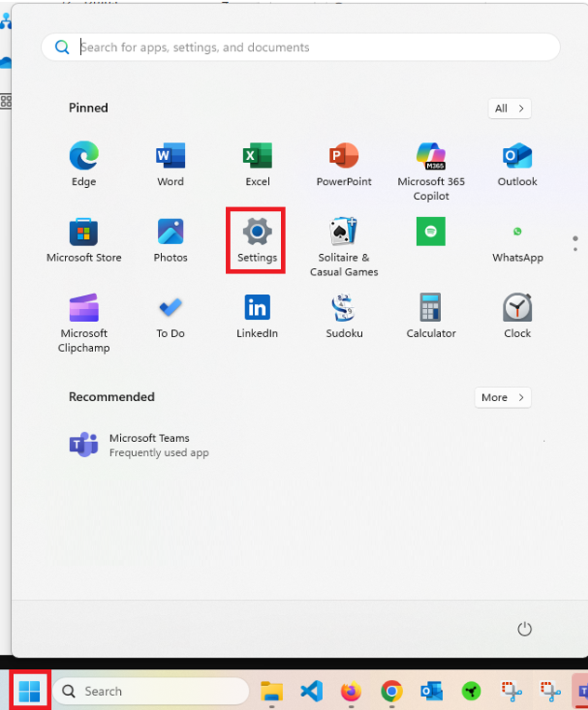Open the Settings gear app

pos(257,240)
